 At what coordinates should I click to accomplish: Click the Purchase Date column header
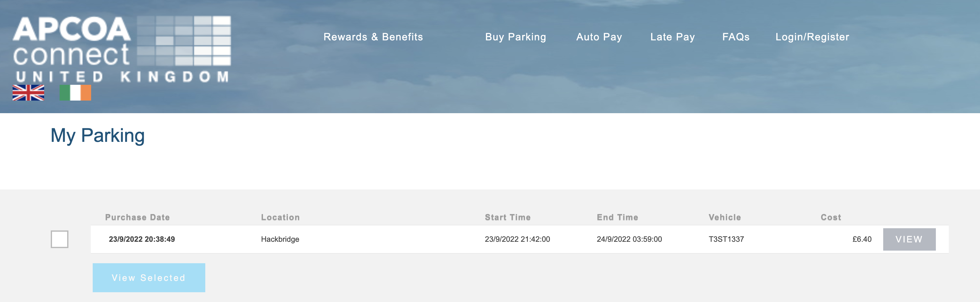tap(137, 217)
